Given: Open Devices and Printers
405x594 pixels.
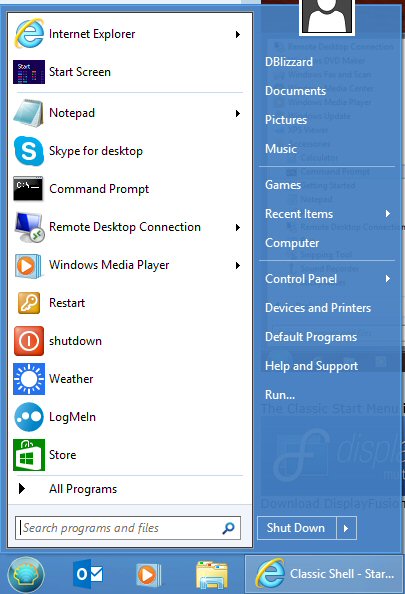Looking at the screenshot, I should [318, 308].
